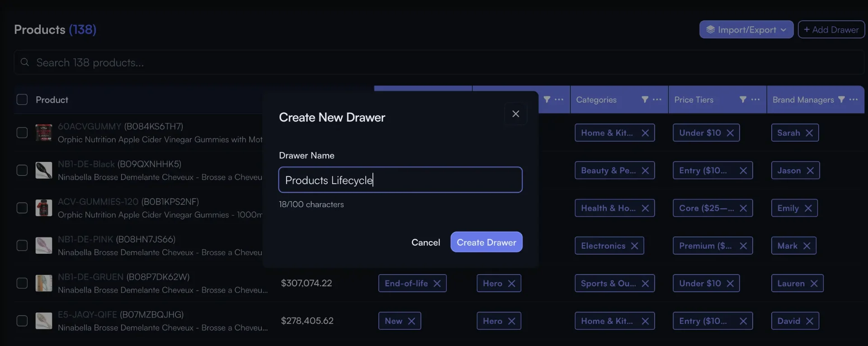Remove Hero tag from E5-JAQY-QIFE row

(512, 321)
